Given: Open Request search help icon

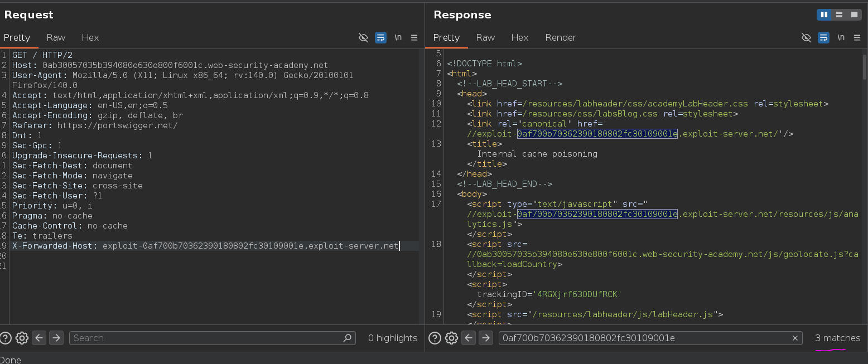Looking at the screenshot, I should click(x=6, y=338).
